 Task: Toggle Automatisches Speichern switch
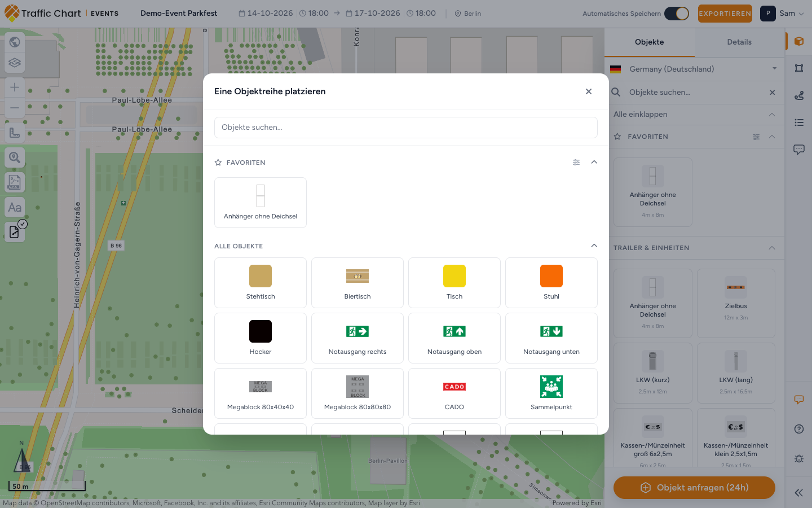677,14
